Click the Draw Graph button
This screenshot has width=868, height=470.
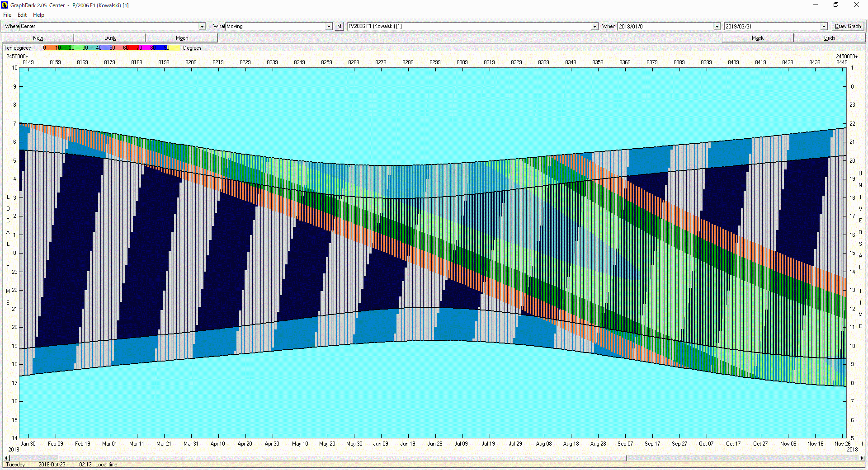click(x=848, y=26)
